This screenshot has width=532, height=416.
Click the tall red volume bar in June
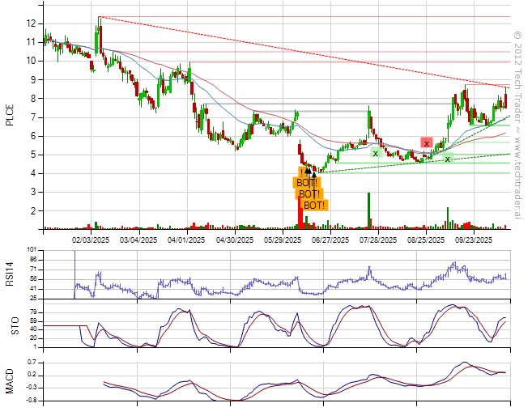pyautogui.click(x=300, y=213)
